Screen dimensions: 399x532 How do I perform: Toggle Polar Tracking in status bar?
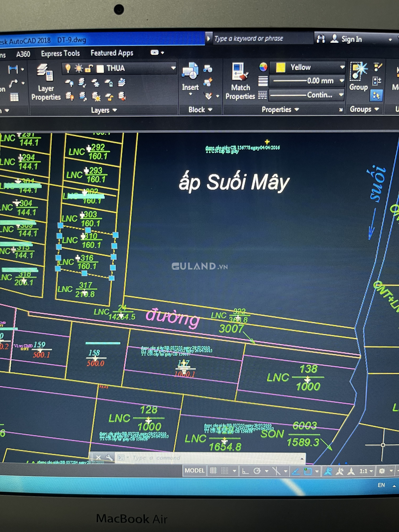[257, 471]
